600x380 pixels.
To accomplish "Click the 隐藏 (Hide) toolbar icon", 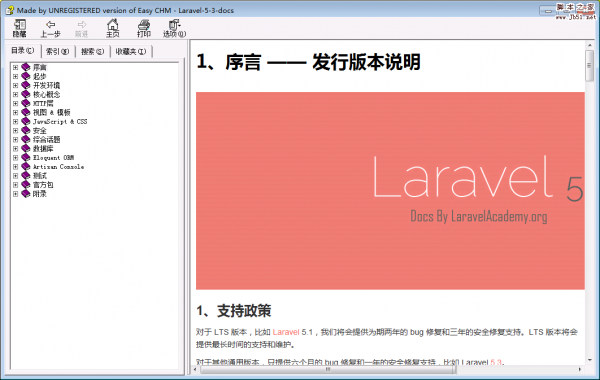I will click(x=20, y=29).
